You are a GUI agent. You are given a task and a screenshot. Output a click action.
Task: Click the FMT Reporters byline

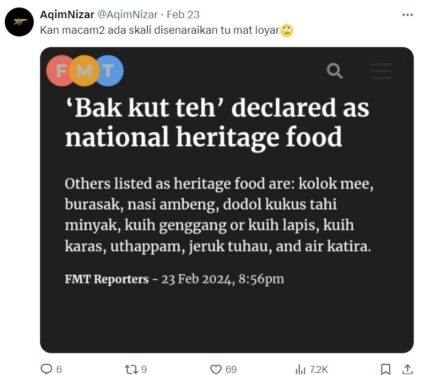(x=107, y=279)
